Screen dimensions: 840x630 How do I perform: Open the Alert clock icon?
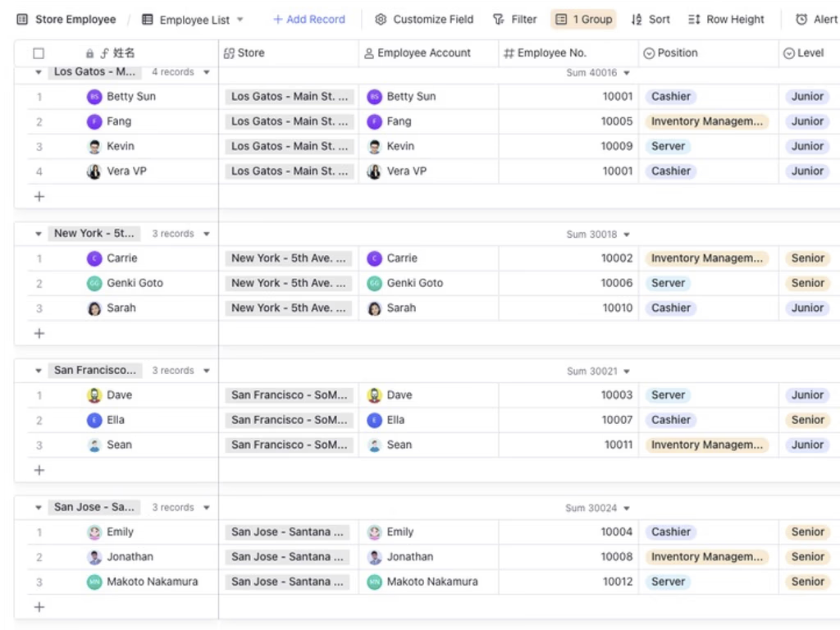(x=801, y=20)
